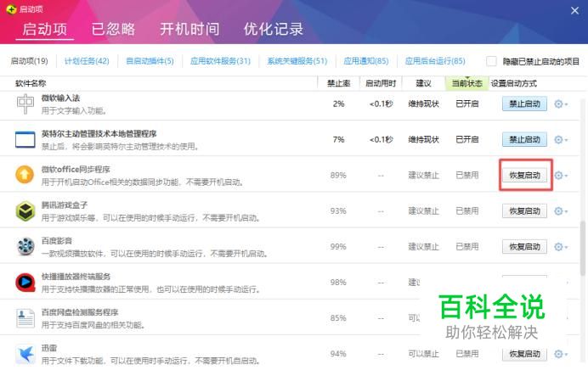
Task: Sort by 启动用时 column header
Action: 381,83
